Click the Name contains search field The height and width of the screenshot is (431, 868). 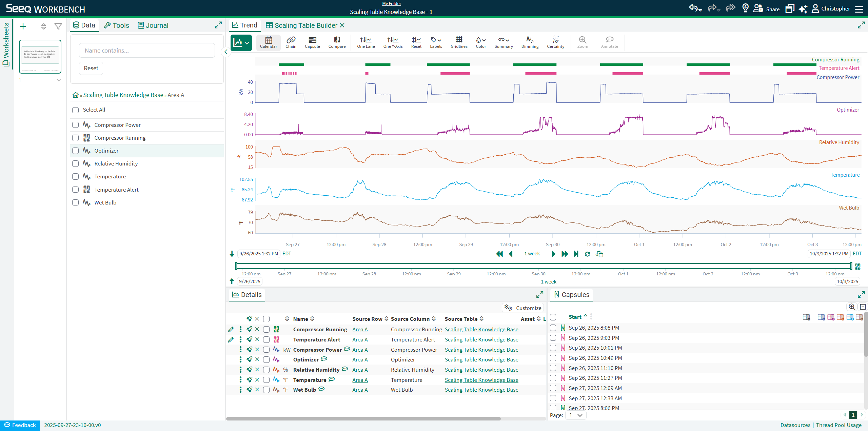point(147,51)
